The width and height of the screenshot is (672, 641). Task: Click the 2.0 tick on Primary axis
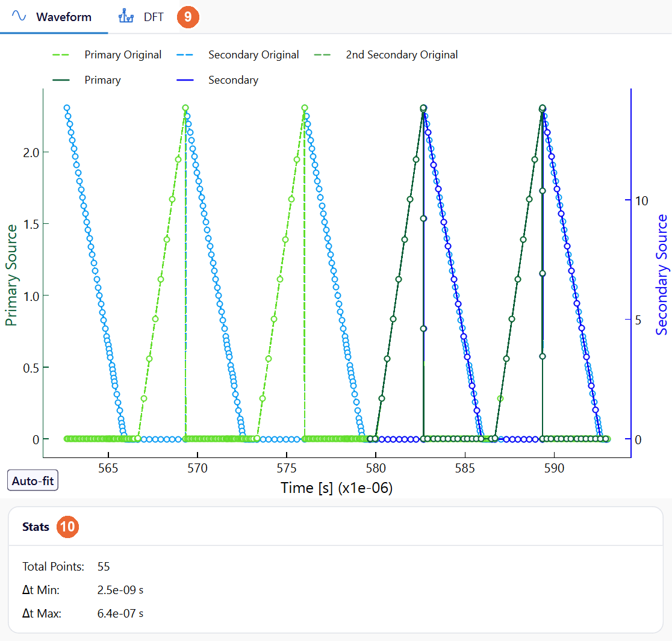pos(31,152)
